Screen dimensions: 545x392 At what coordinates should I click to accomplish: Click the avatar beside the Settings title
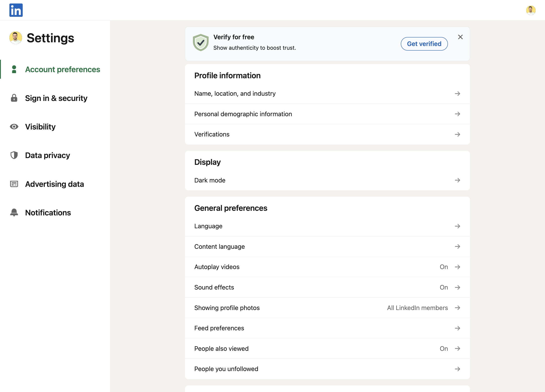click(x=16, y=38)
